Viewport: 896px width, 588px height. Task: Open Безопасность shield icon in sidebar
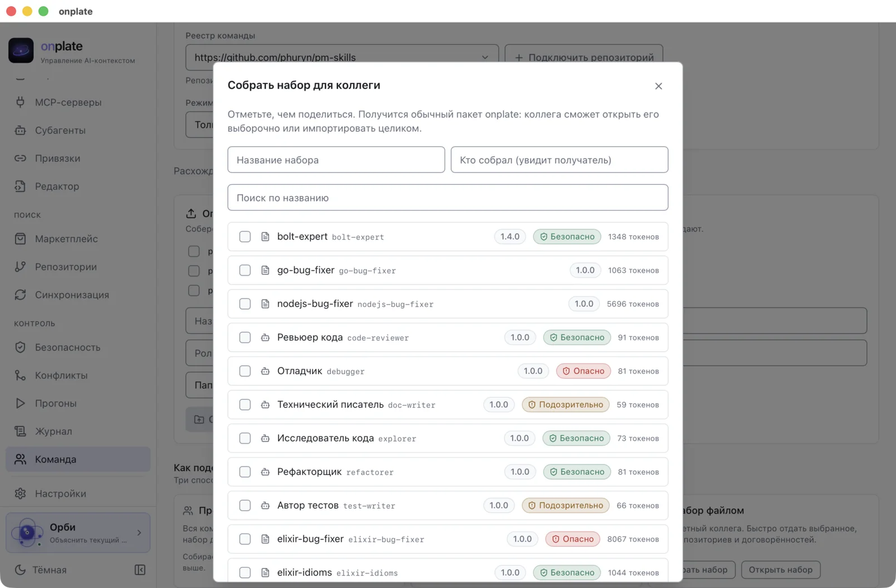click(20, 348)
